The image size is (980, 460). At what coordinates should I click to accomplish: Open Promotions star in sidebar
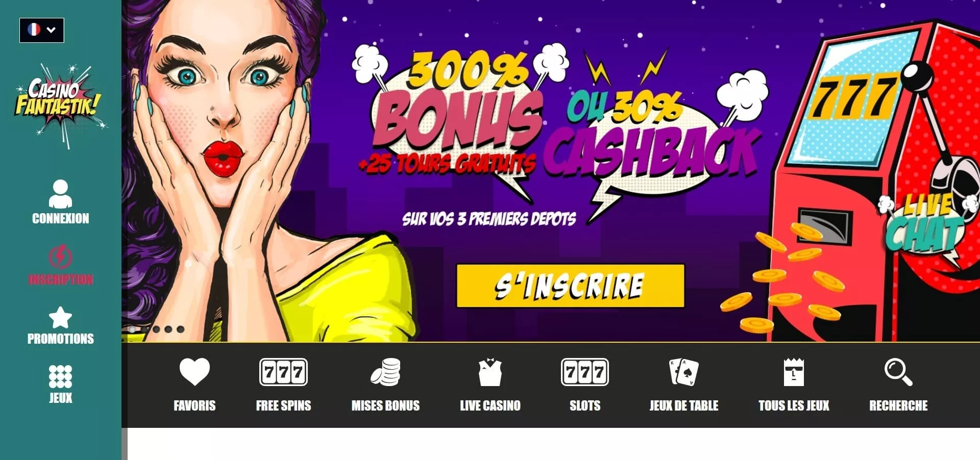tap(60, 317)
